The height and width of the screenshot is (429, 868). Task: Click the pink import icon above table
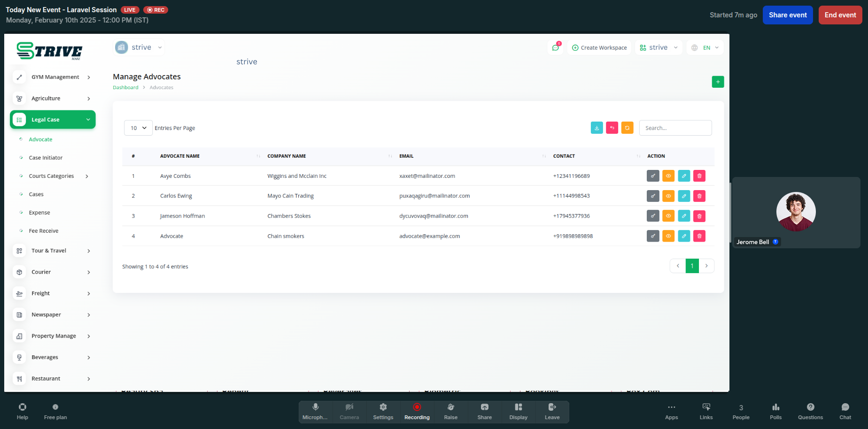[x=612, y=128]
